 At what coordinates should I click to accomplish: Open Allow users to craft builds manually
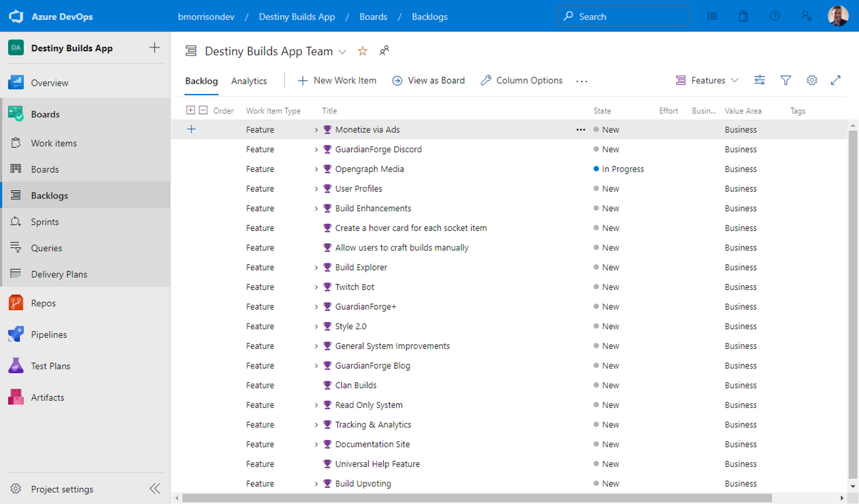pos(402,248)
